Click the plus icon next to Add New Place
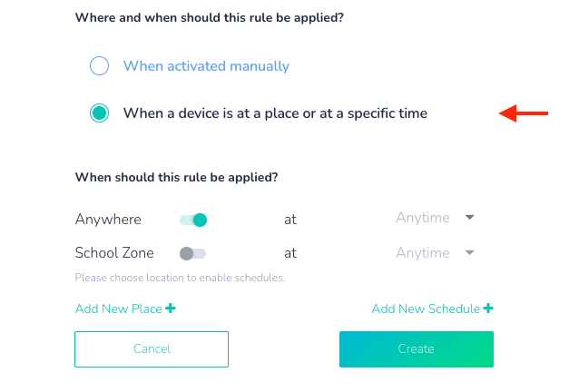 coord(171,309)
